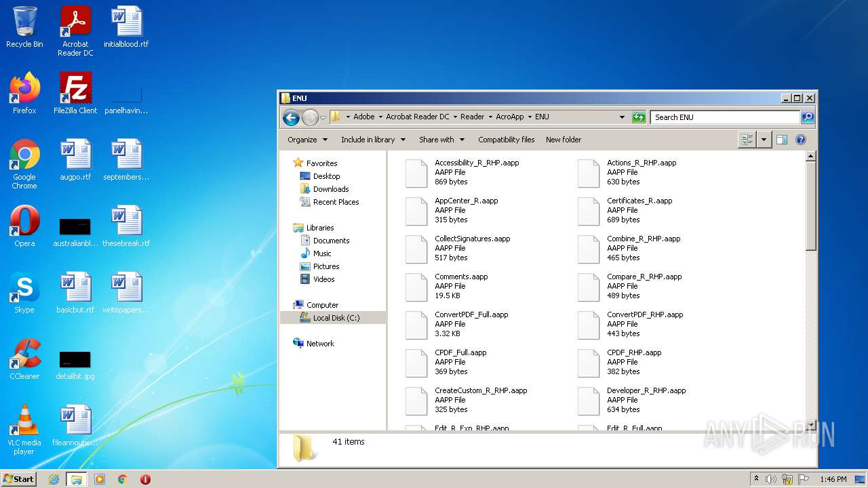Click the Explorer Back arrow button
This screenshot has width=868, height=488.
pyautogui.click(x=292, y=117)
